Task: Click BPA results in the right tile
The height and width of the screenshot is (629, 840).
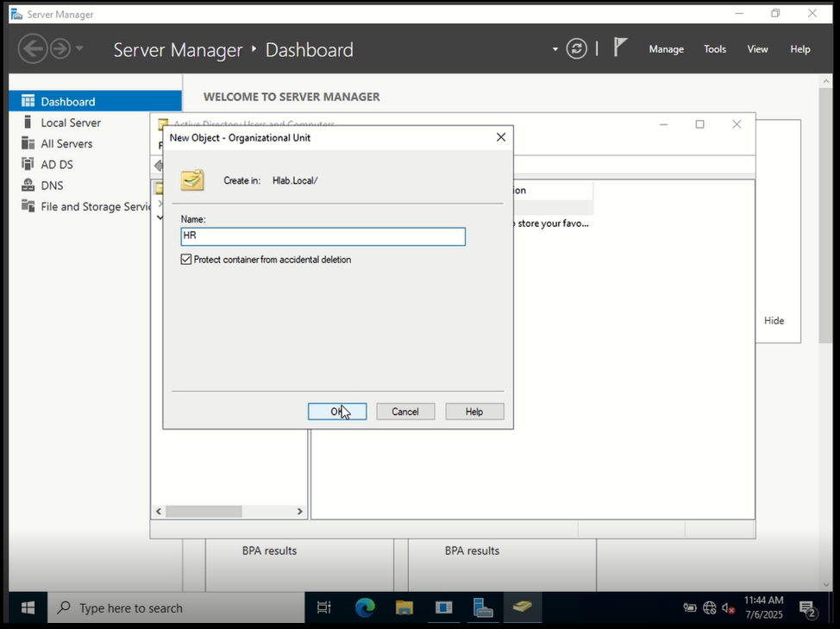Action: pos(472,550)
